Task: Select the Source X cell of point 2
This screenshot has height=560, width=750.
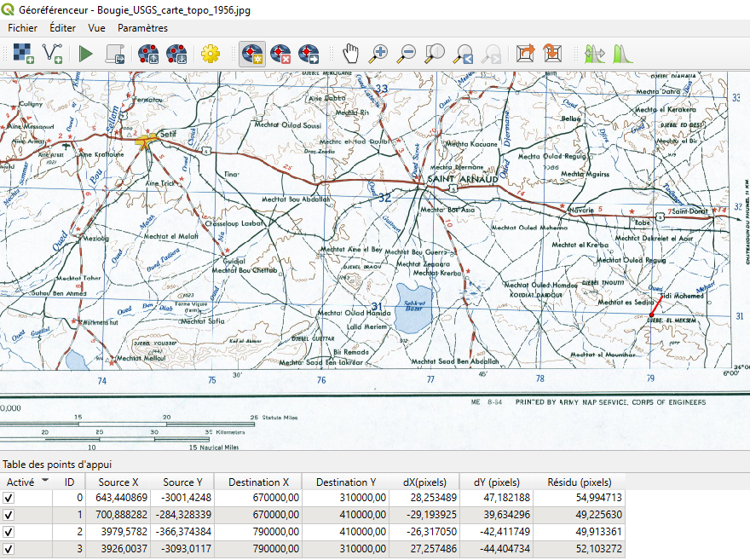Action: (118, 533)
